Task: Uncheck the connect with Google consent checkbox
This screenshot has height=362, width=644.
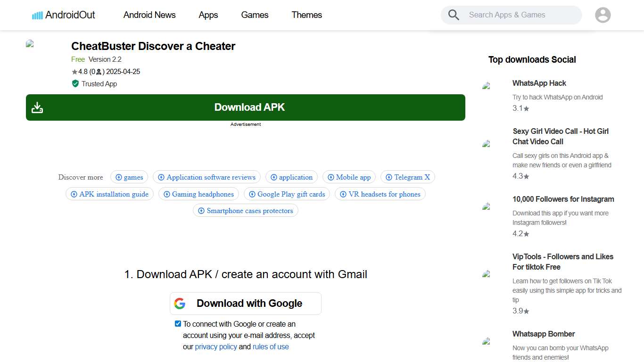Action: point(178,323)
